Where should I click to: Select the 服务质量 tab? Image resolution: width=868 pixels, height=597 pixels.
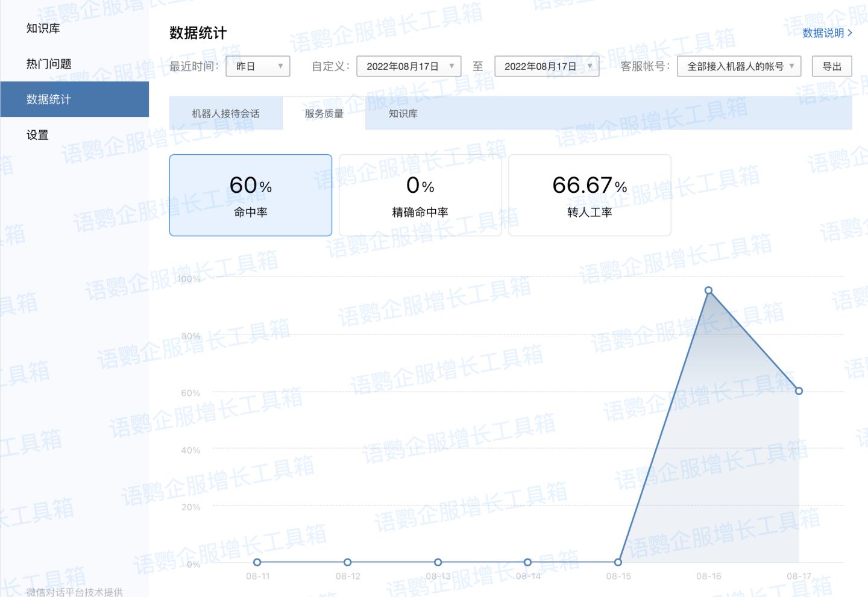point(324,113)
